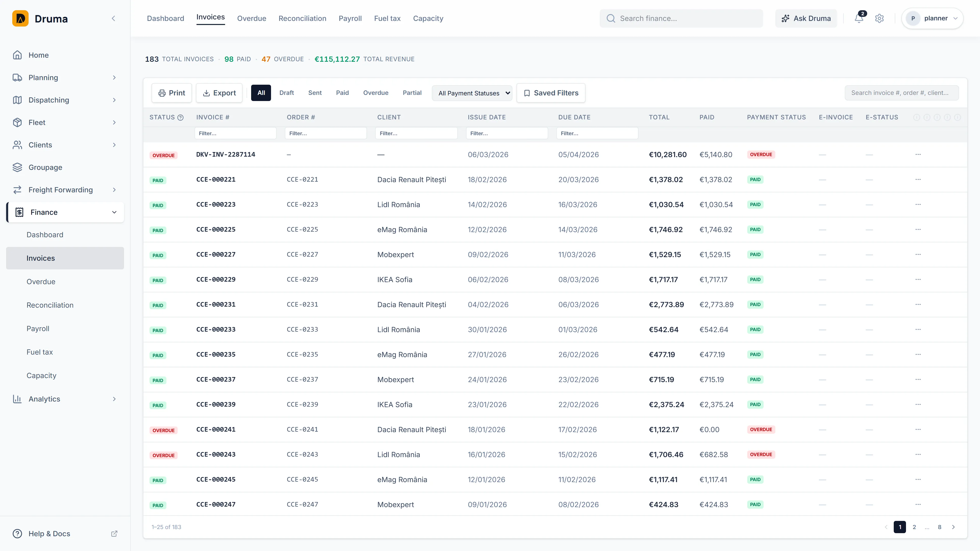Open row actions for CCE-000247
The height and width of the screenshot is (551, 980).
click(x=918, y=505)
